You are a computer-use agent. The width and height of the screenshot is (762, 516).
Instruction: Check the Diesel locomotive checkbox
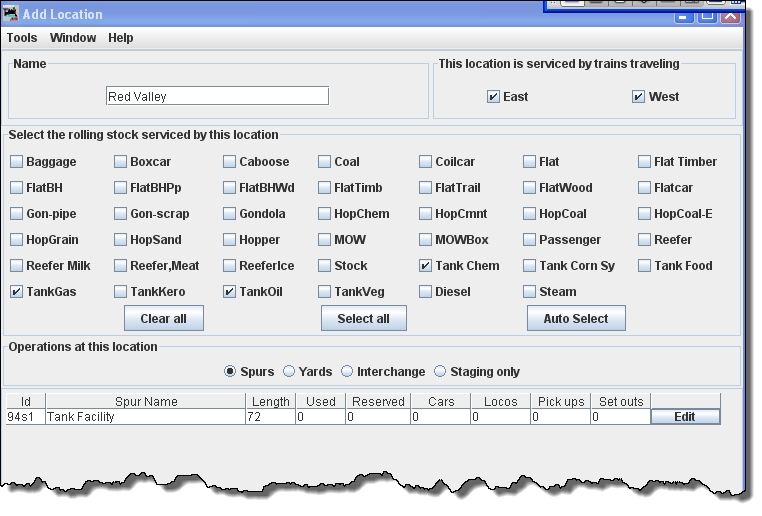click(x=426, y=292)
